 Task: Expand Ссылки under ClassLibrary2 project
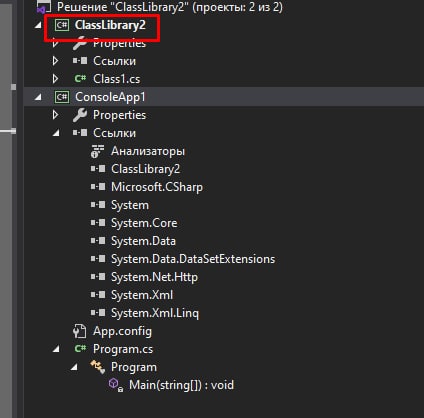click(x=56, y=61)
